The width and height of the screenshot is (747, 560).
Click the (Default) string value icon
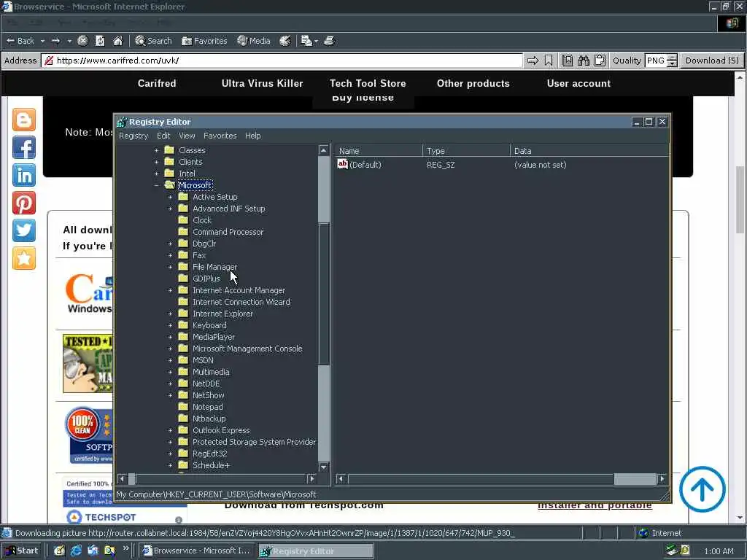(x=343, y=164)
